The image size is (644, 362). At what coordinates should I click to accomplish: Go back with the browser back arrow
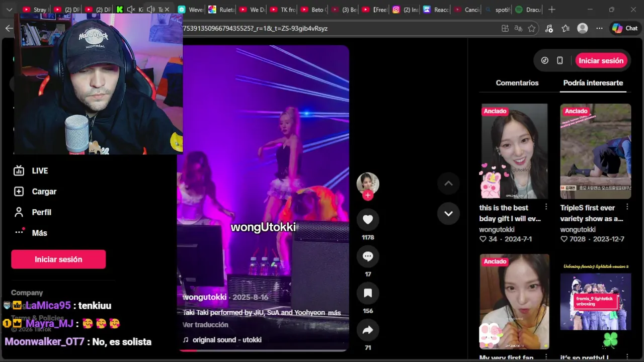(x=9, y=28)
